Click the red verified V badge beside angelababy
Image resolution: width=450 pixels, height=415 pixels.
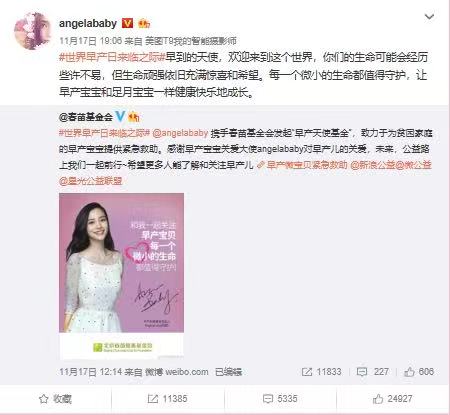coord(127,23)
